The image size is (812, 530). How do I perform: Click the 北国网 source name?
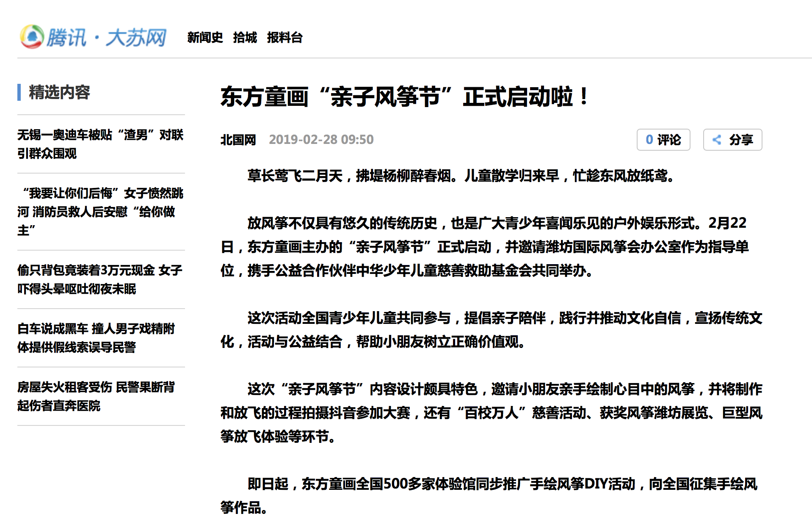coord(238,140)
